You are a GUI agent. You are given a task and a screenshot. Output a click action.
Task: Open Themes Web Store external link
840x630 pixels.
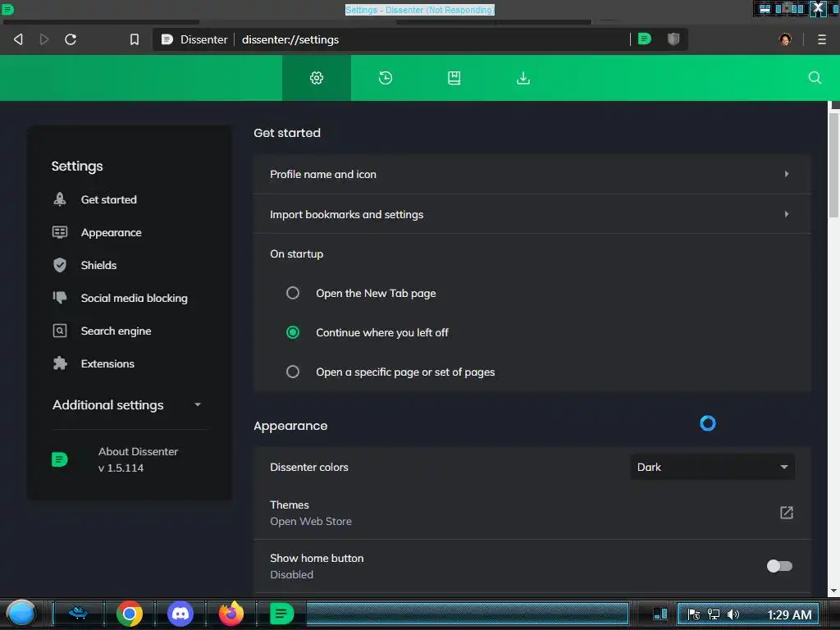[786, 513]
